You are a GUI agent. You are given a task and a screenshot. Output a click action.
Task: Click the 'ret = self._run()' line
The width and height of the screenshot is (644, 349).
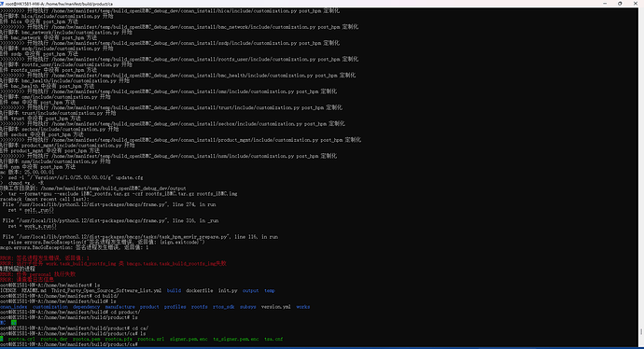31,210
